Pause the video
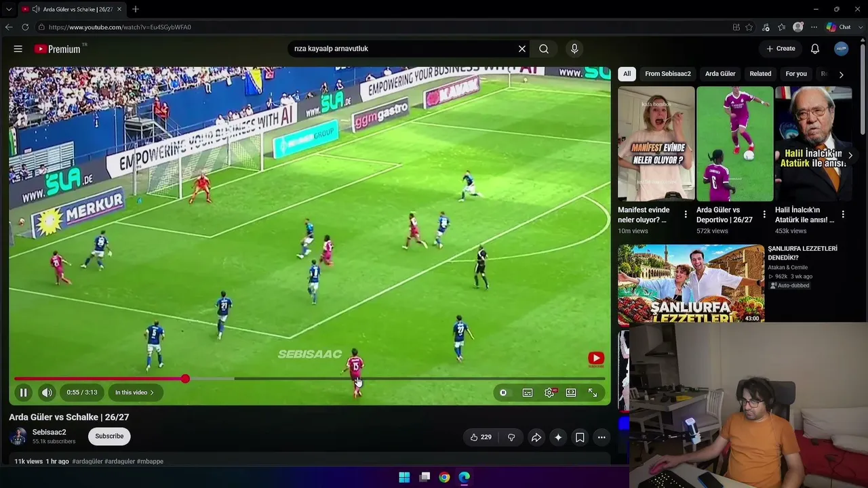The image size is (868, 488). coord(23,392)
